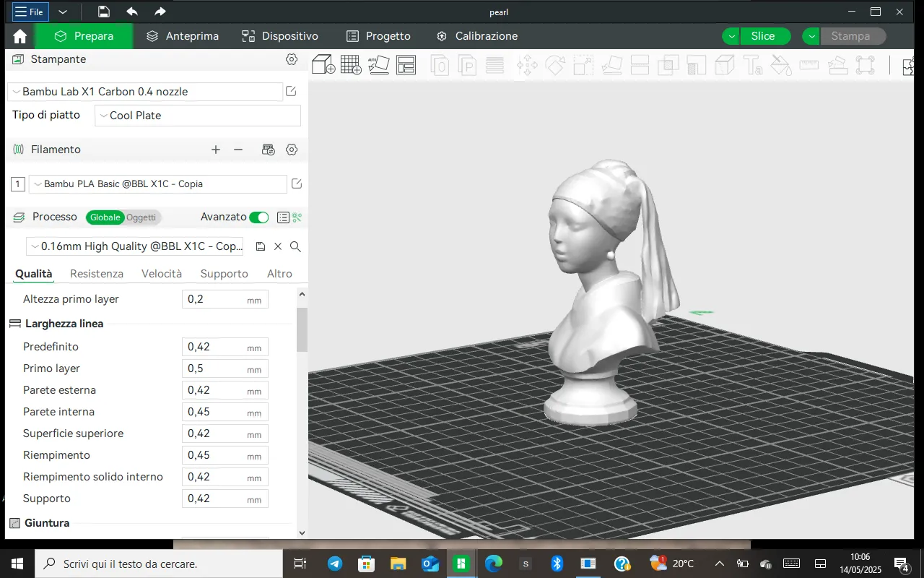
Task: Click the Supporto line width field
Action: 225,499
